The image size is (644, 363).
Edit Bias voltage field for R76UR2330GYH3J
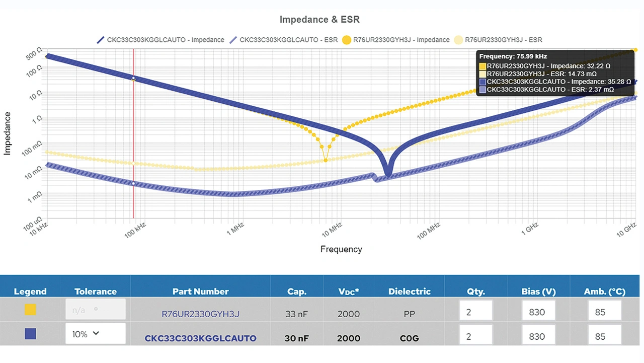click(538, 312)
